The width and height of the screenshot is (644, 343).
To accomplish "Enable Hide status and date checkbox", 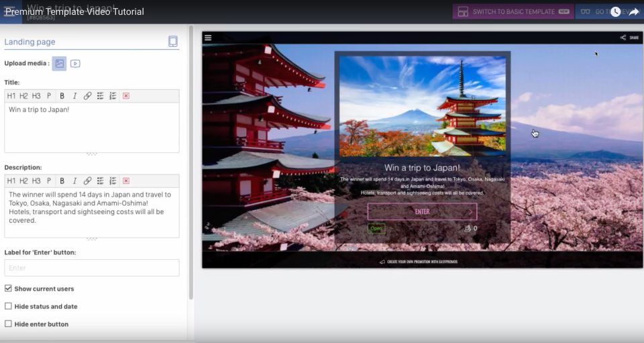I will (8, 307).
